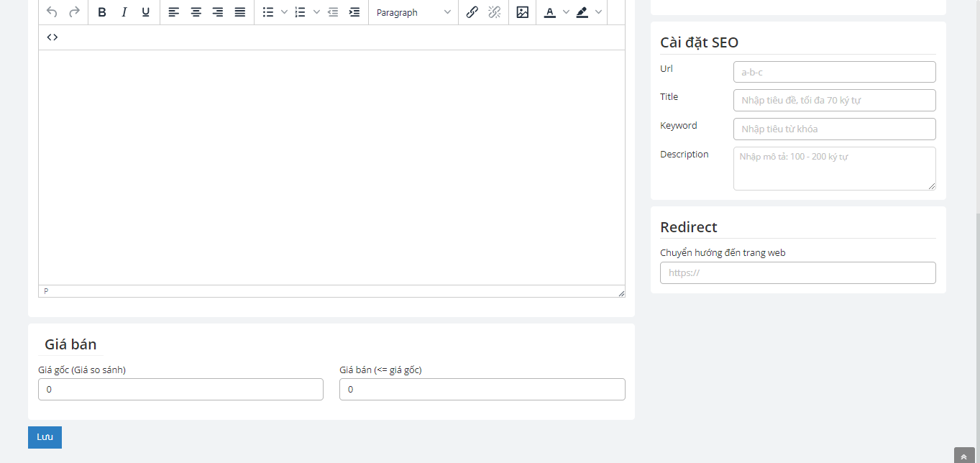980x463 pixels.
Task: Expand the bullet list style options
Action: [284, 12]
